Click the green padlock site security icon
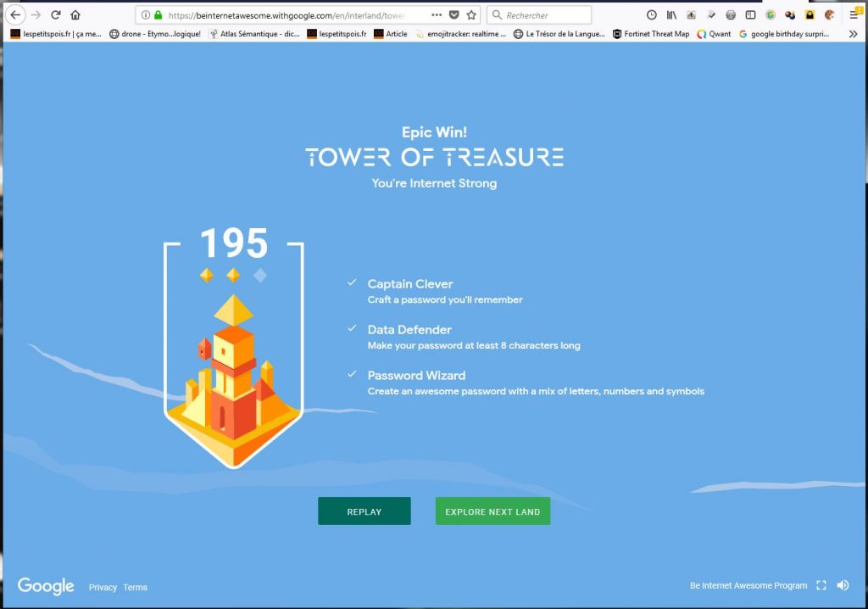Screen dimensions: 868x609 pyautogui.click(x=158, y=14)
